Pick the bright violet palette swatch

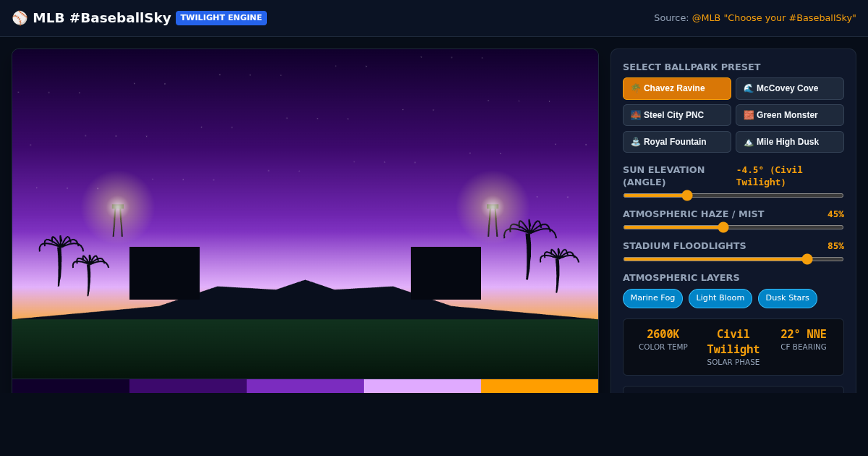coord(305,386)
